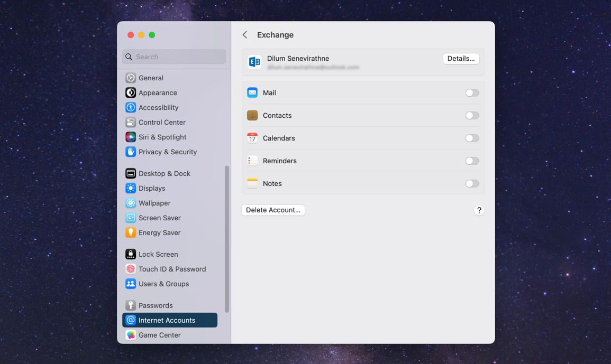Open account Details…
611x364 pixels.
[461, 59]
